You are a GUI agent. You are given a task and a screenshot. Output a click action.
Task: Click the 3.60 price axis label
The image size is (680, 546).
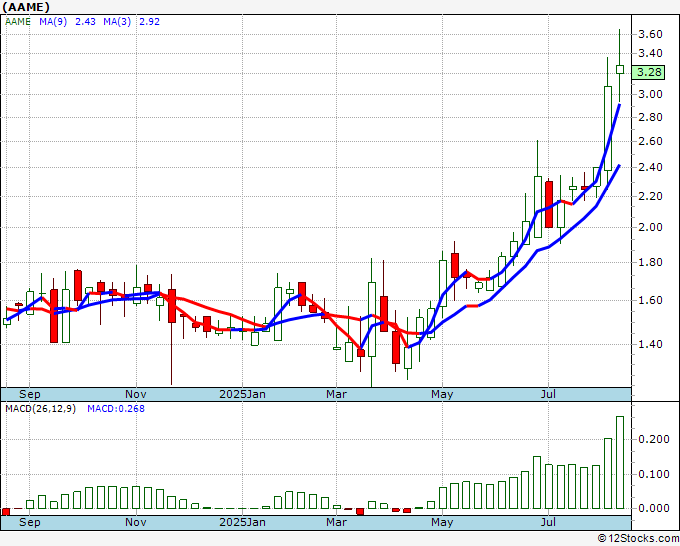[650, 34]
